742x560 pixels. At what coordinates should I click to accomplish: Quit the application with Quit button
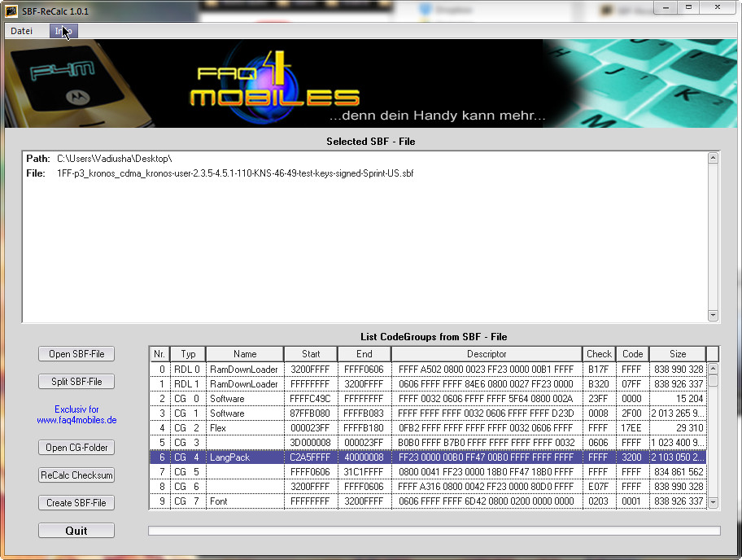(x=76, y=531)
